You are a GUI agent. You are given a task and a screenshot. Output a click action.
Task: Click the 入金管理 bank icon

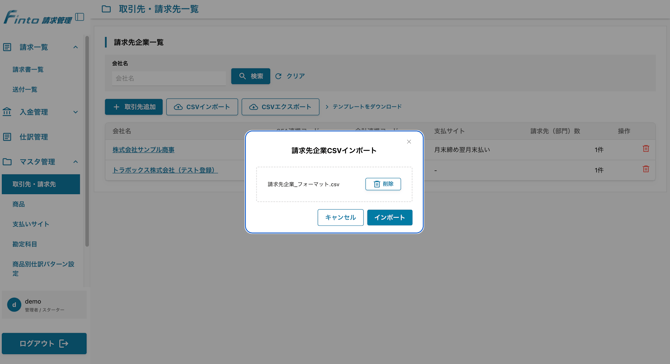click(x=7, y=112)
